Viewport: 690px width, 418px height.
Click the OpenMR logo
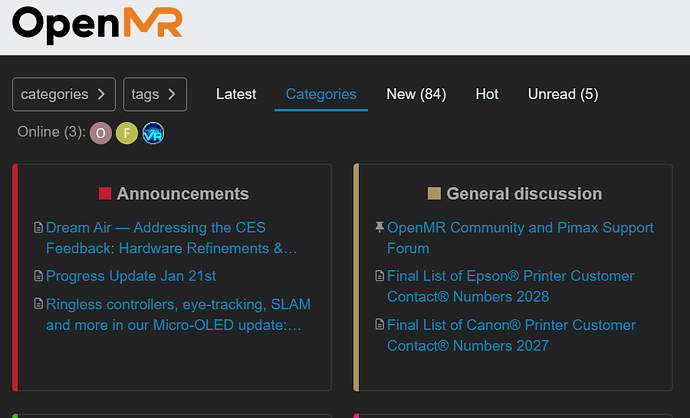[98, 25]
